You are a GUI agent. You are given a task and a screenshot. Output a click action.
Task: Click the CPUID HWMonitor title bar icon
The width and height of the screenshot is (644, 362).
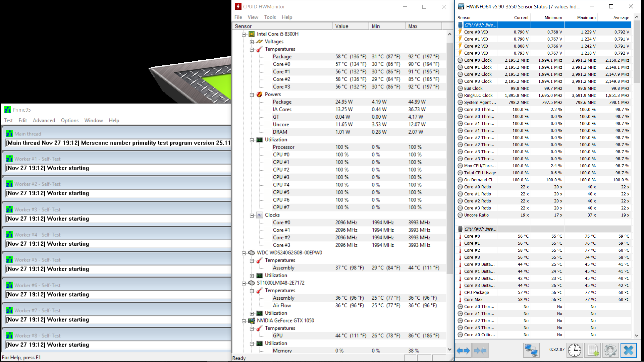point(238,6)
